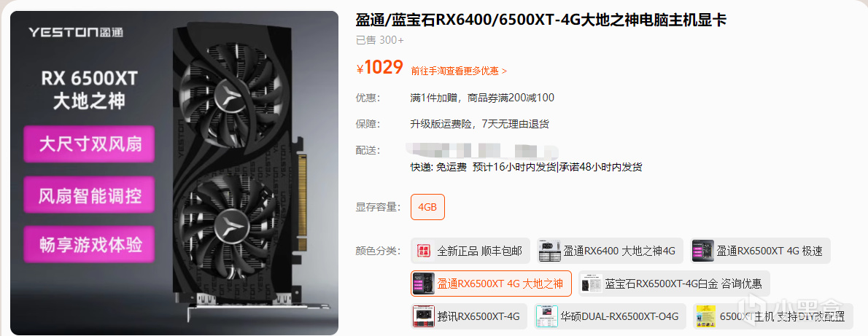
Task: Click the 撼讯RX6500XT-4G thumbnail icon
Action: [424, 316]
